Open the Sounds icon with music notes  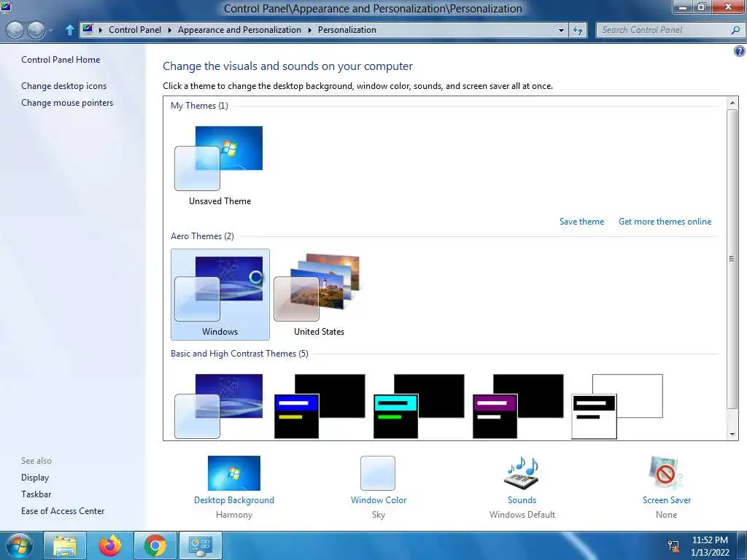tap(522, 472)
